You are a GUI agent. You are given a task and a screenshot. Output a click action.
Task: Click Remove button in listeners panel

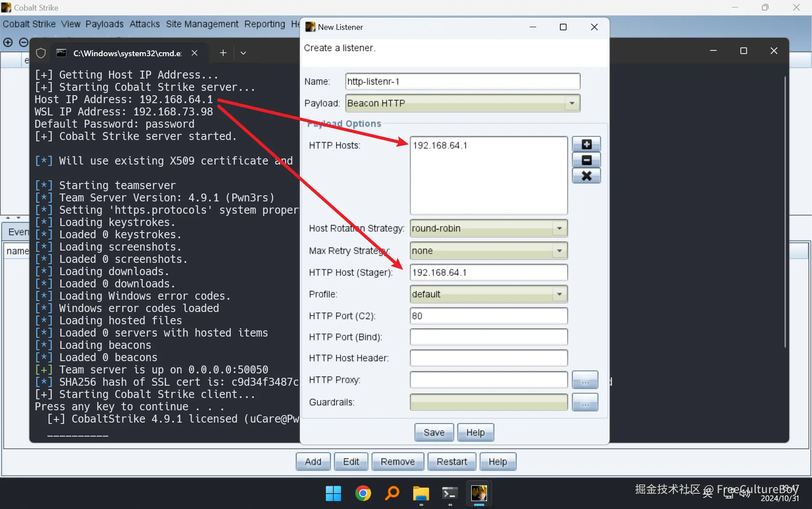click(398, 462)
